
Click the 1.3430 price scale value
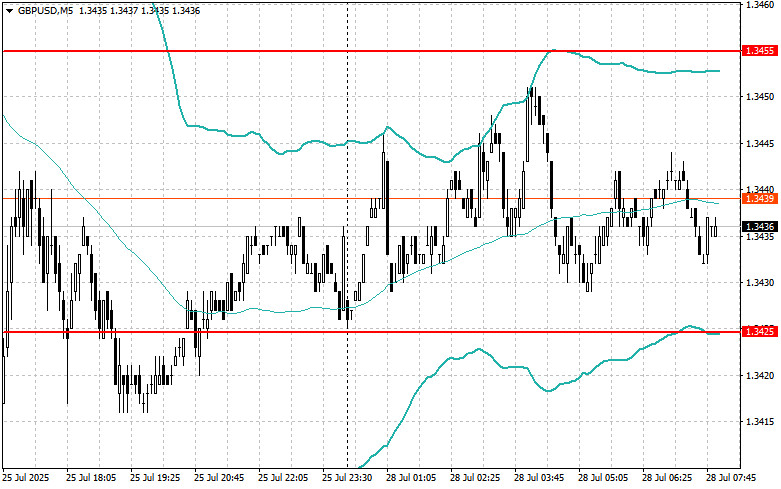tap(760, 283)
